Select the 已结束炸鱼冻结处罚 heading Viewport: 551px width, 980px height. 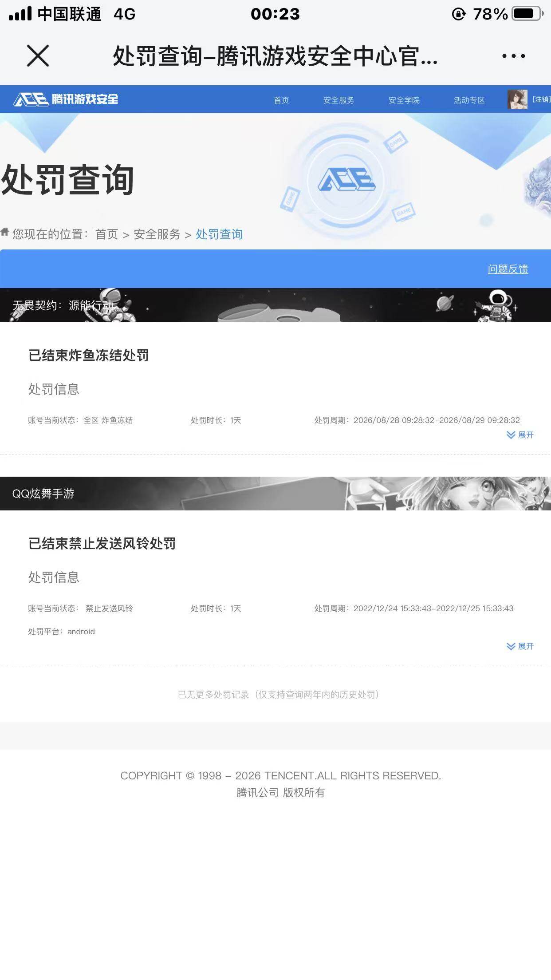(89, 356)
